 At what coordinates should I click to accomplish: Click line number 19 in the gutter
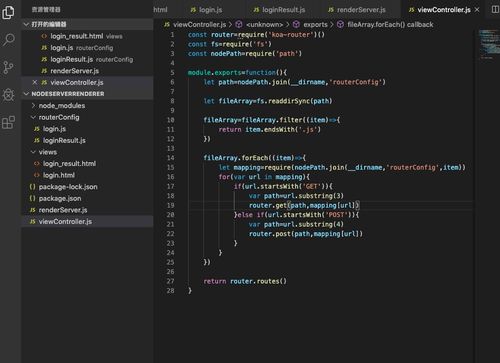(171, 205)
